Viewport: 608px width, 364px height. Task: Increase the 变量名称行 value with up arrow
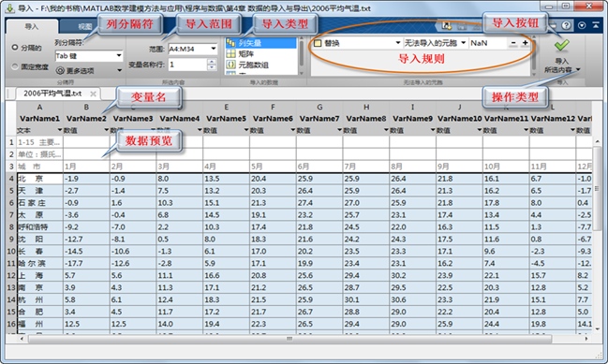(212, 61)
